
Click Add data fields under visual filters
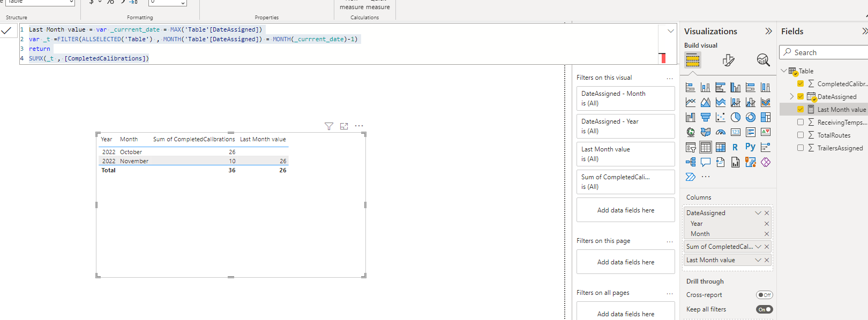pos(626,210)
